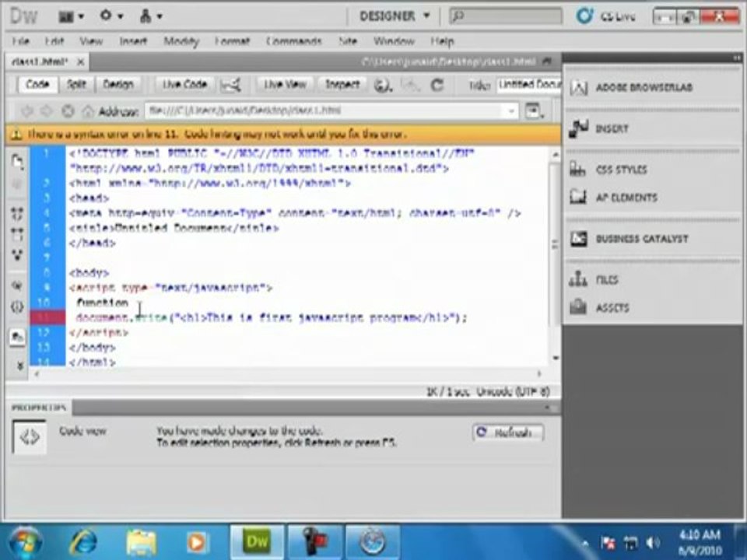Open the Live View options icon
Viewport: 747px width, 560px height.
tap(534, 111)
